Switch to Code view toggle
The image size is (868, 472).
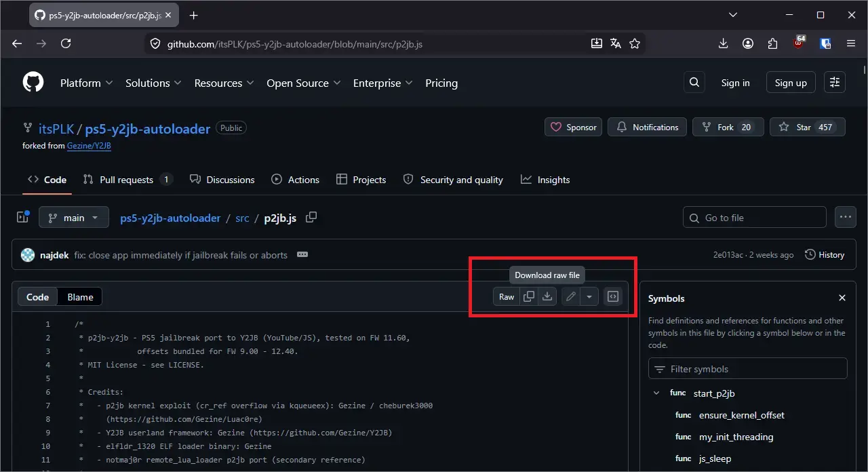(x=37, y=297)
